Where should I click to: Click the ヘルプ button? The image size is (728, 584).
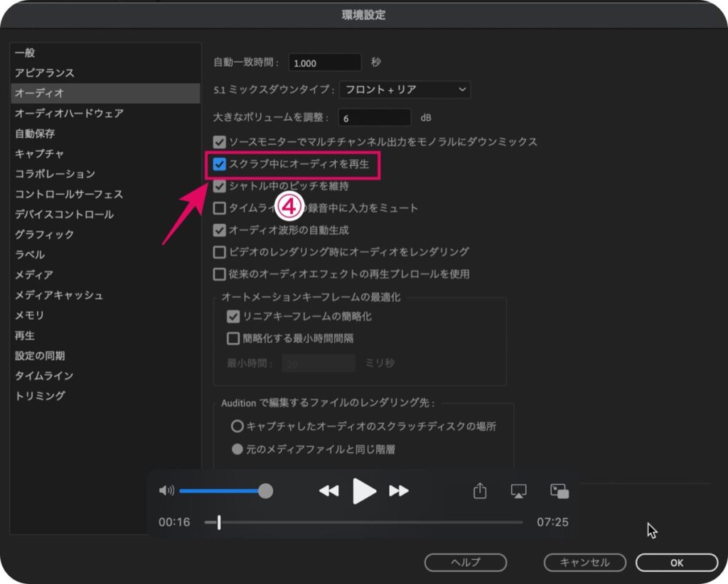[466, 562]
